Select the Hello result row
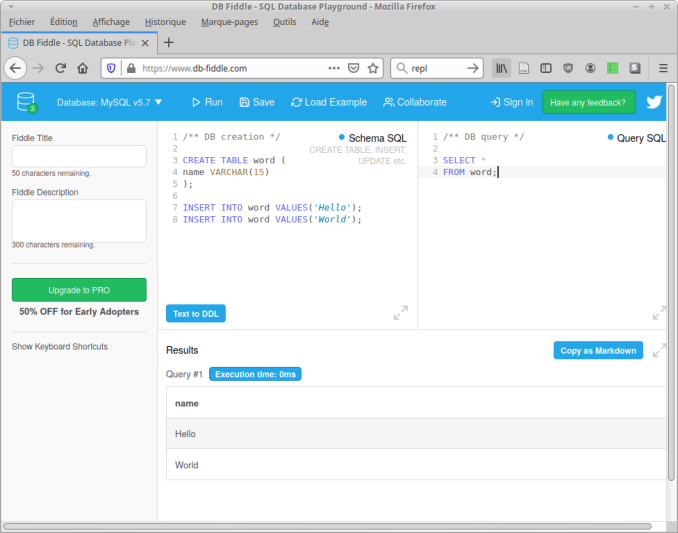The height and width of the screenshot is (533, 678). (416, 434)
